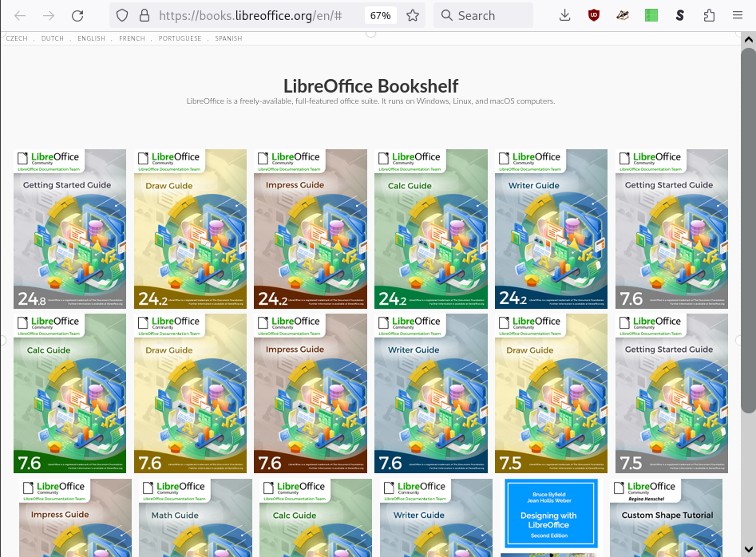Viewport: 756px width, 557px height.
Task: Switch bookshelf language to Czech
Action: pyautogui.click(x=17, y=38)
